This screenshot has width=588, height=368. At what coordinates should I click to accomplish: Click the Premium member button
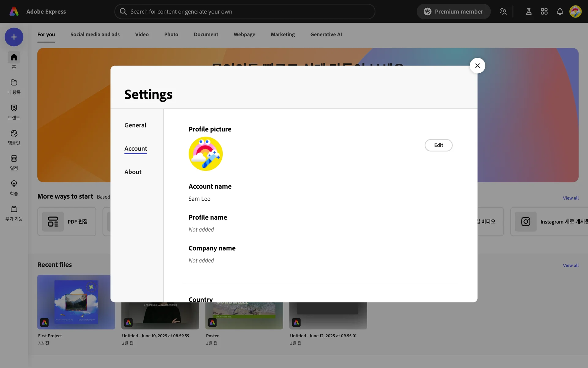tap(453, 12)
